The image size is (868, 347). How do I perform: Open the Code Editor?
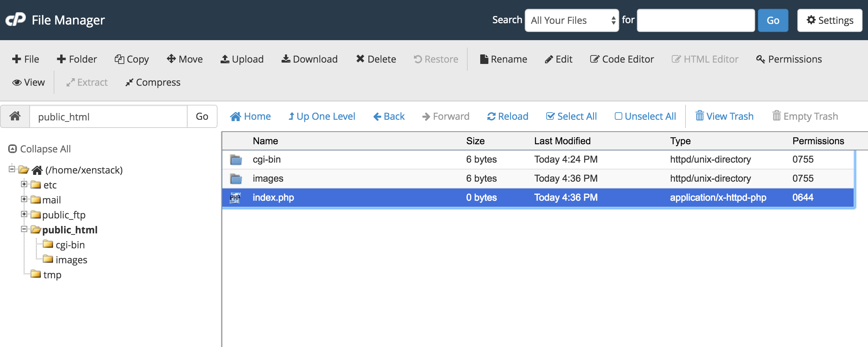click(622, 59)
